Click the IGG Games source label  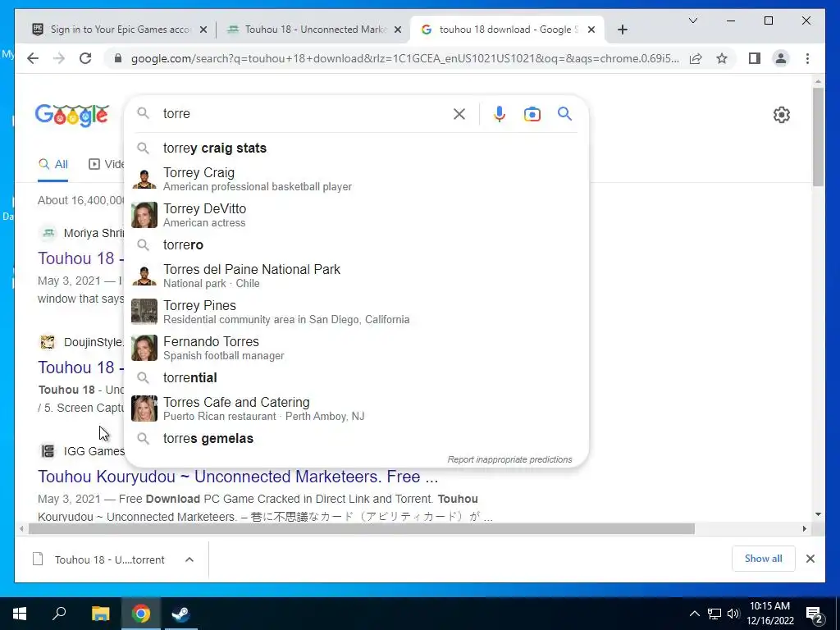click(x=94, y=451)
